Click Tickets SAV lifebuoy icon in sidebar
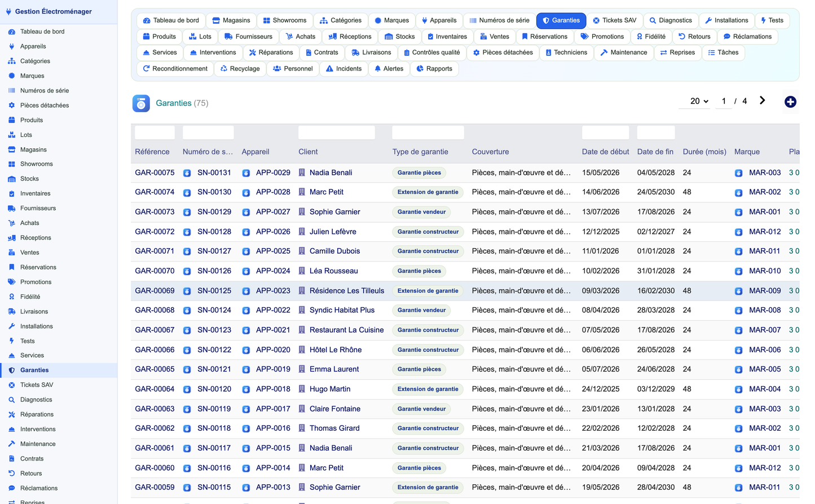Viewport: 815px width, 504px height. tap(11, 385)
